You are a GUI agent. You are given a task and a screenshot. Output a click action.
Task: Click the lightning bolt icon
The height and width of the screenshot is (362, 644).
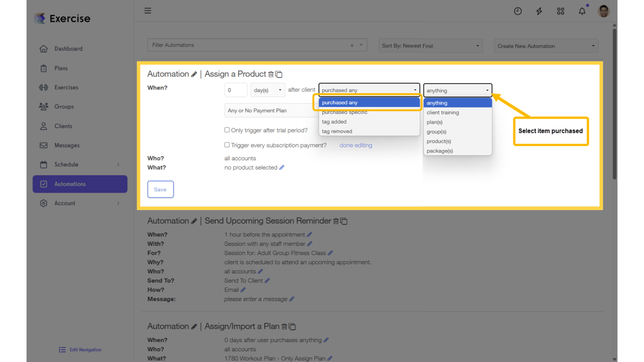pyautogui.click(x=539, y=10)
